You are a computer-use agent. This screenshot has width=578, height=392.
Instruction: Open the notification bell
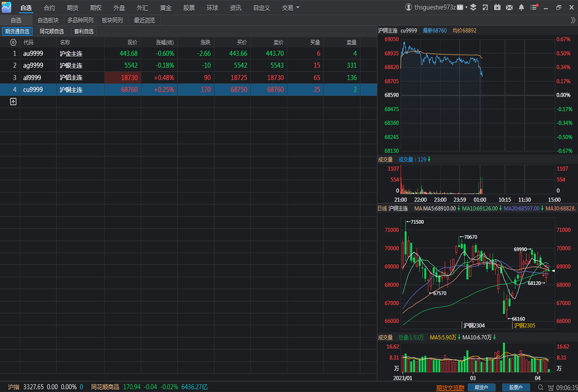click(x=521, y=7)
